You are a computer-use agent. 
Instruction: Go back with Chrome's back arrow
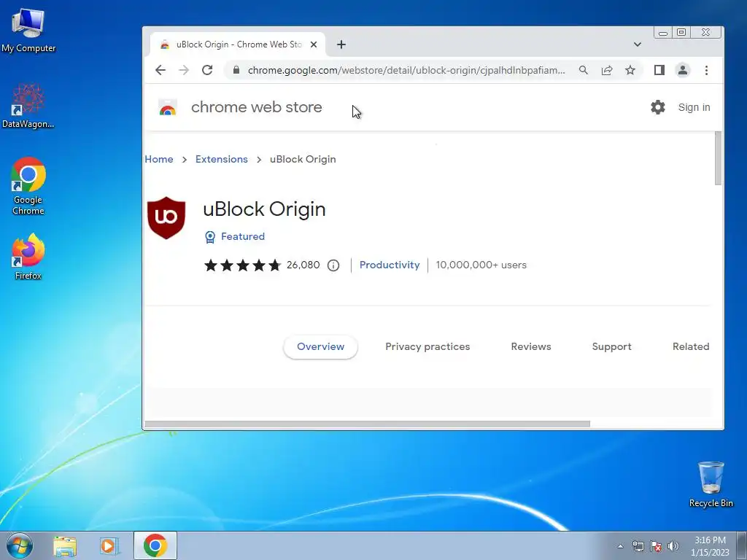click(160, 71)
